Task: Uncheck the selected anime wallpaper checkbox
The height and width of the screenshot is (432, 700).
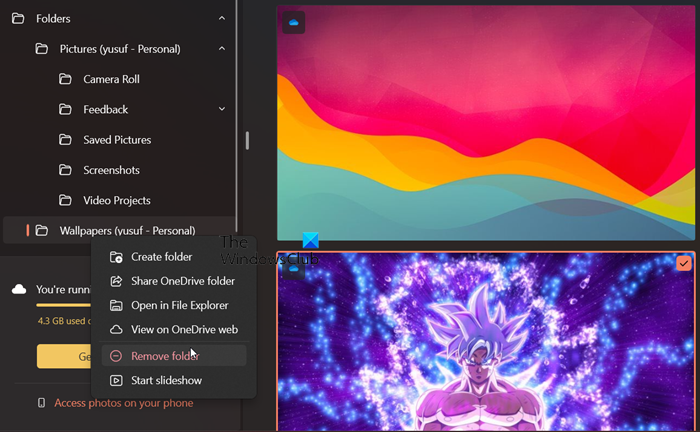Action: click(x=683, y=263)
